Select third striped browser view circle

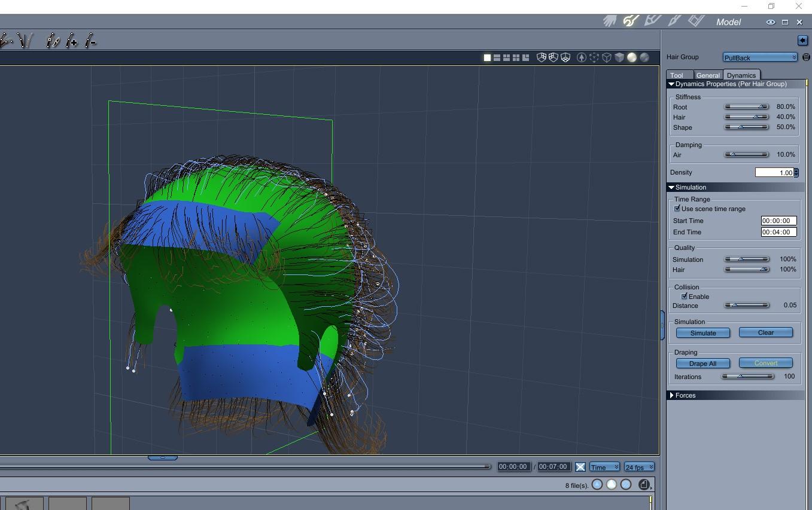click(x=626, y=485)
